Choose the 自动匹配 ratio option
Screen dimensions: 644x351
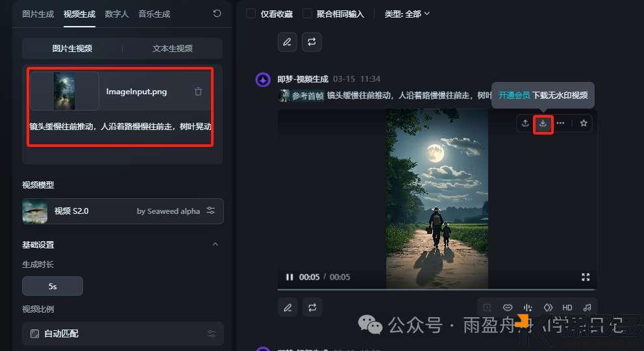(123, 333)
